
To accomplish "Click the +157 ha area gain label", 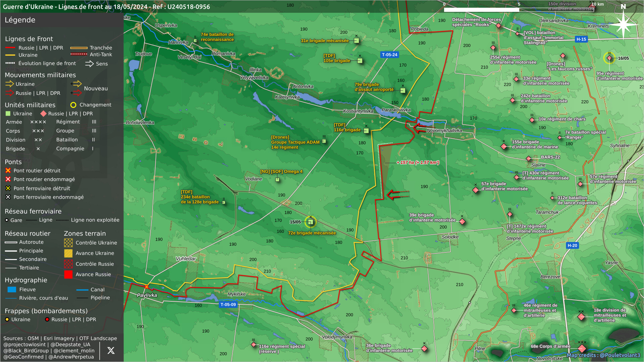I will click(418, 163).
